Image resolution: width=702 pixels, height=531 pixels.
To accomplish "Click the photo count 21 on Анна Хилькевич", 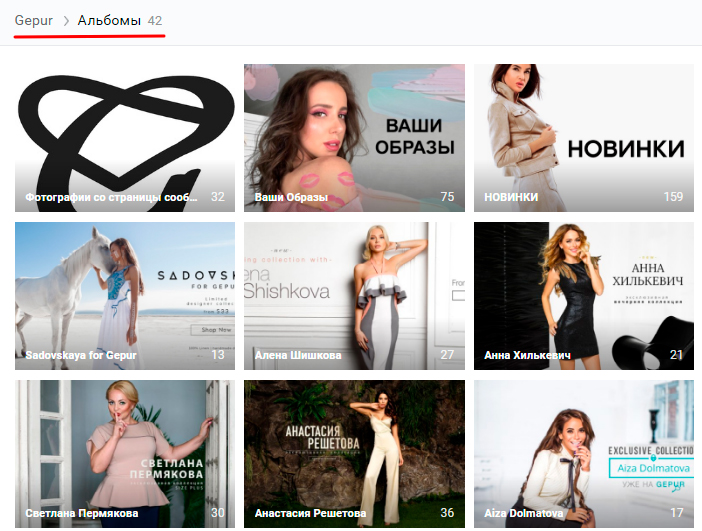I will (676, 355).
